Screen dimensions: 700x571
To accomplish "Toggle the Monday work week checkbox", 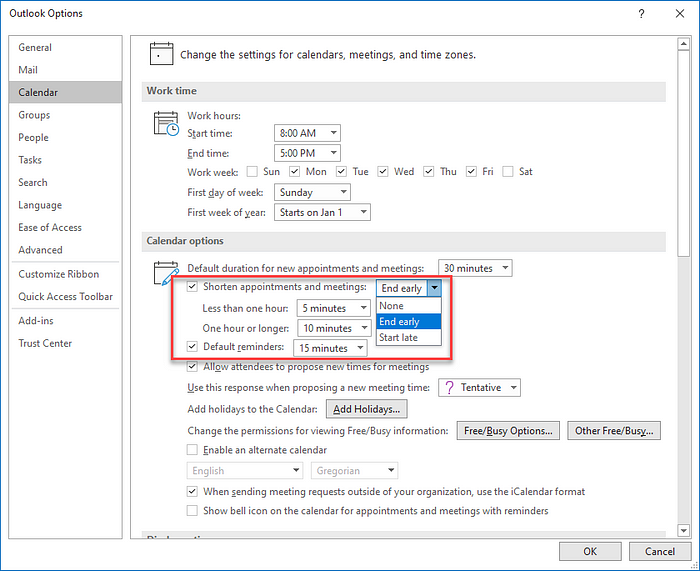I will tap(295, 172).
